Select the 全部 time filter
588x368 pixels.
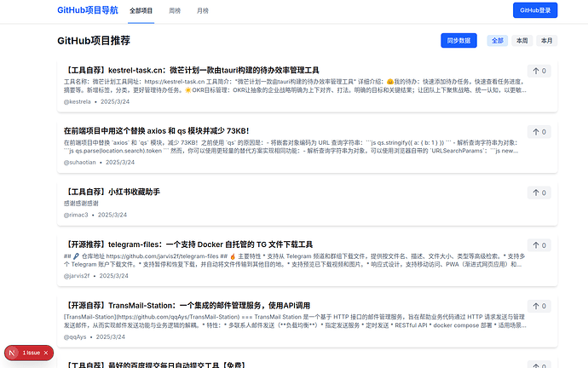coord(498,41)
